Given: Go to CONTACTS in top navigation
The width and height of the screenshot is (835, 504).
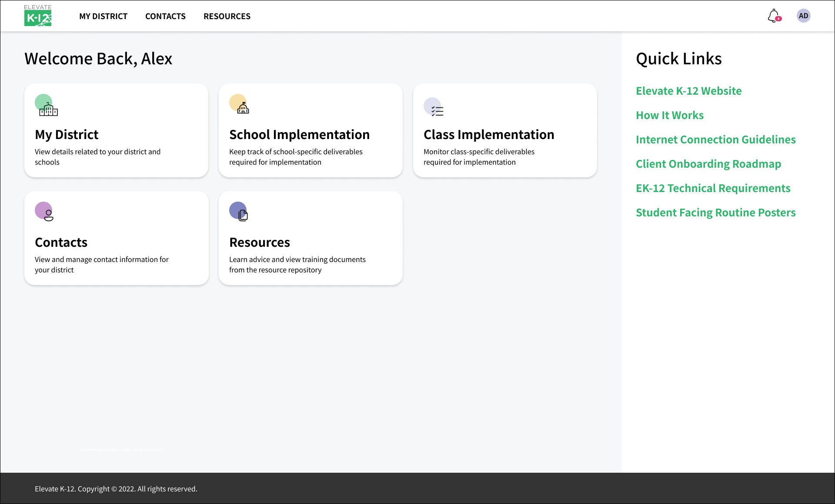Looking at the screenshot, I should [165, 17].
